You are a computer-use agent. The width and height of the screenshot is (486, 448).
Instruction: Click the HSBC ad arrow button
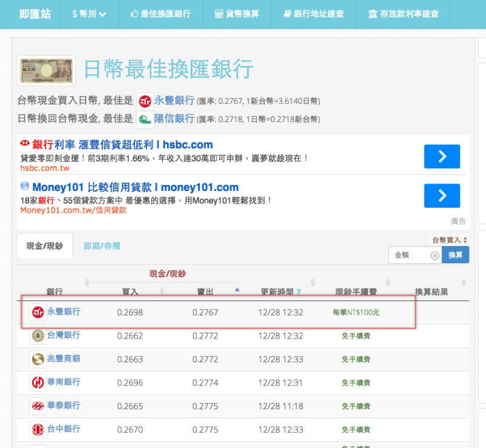tap(442, 157)
